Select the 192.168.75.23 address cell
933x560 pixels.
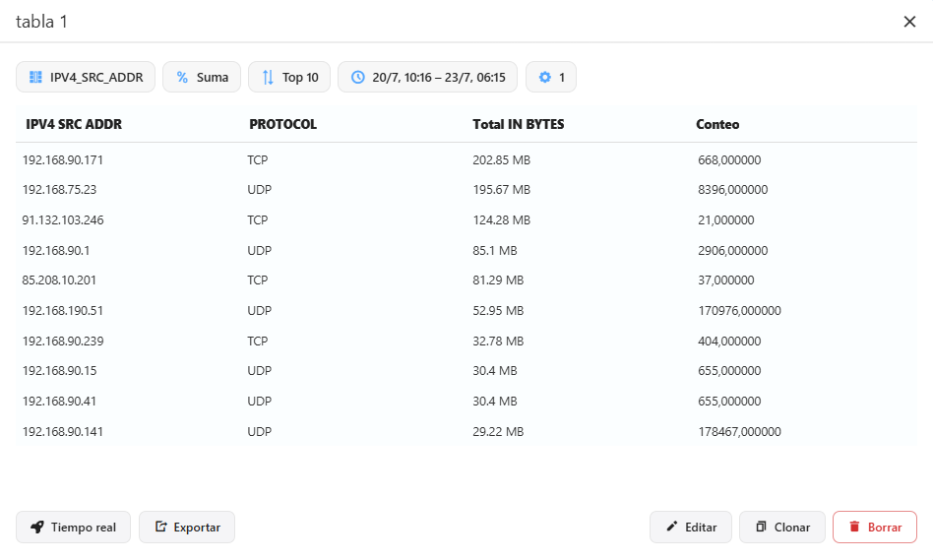coord(59,190)
